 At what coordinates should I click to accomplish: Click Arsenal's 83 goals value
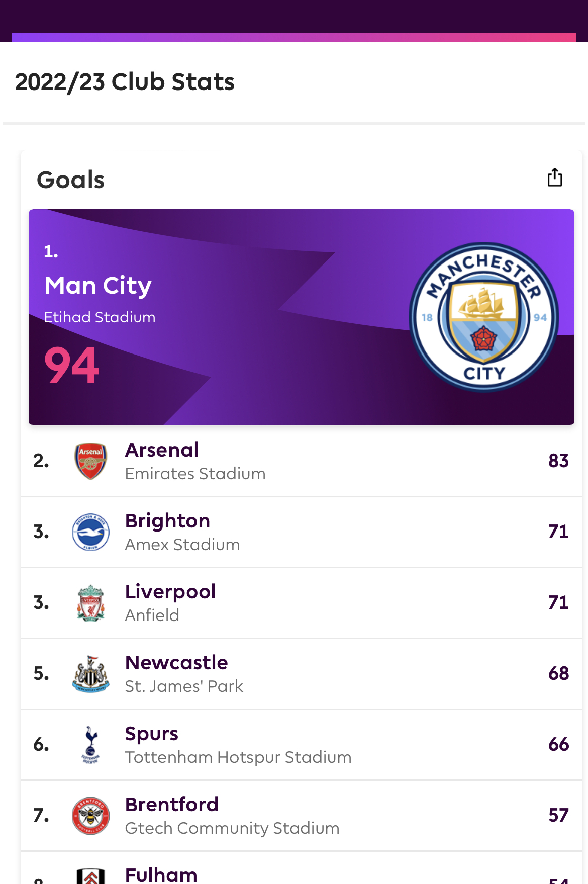558,461
